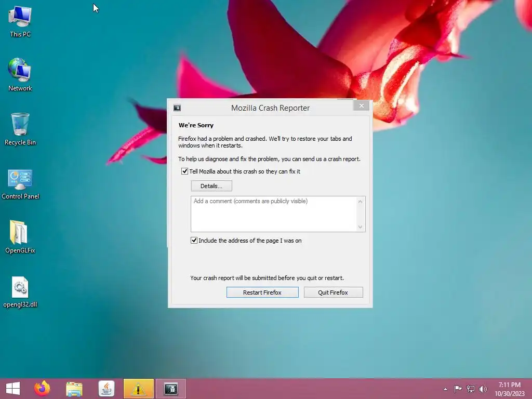The image size is (532, 399).
Task: Click the comment box scroll down arrow
Action: click(x=361, y=227)
